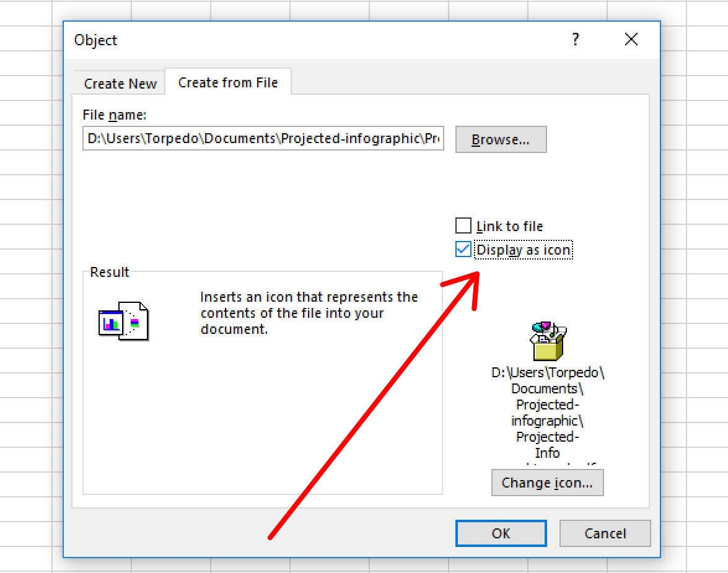728x573 pixels.
Task: Enable the Link to file checkbox
Action: click(x=463, y=225)
